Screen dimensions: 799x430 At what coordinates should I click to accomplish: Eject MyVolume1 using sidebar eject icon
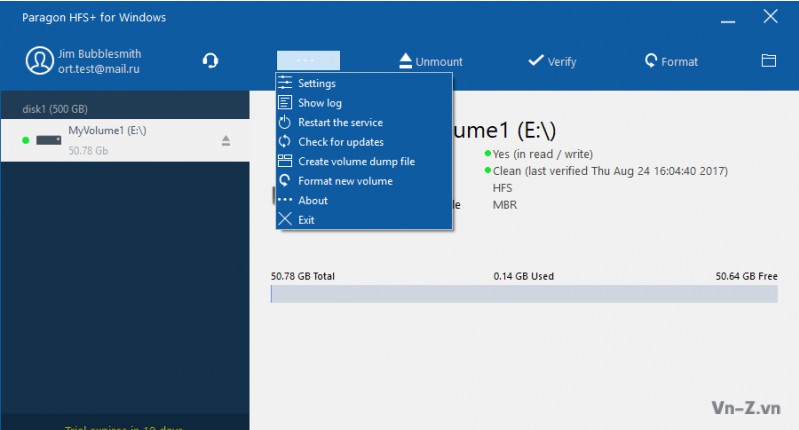click(226, 141)
